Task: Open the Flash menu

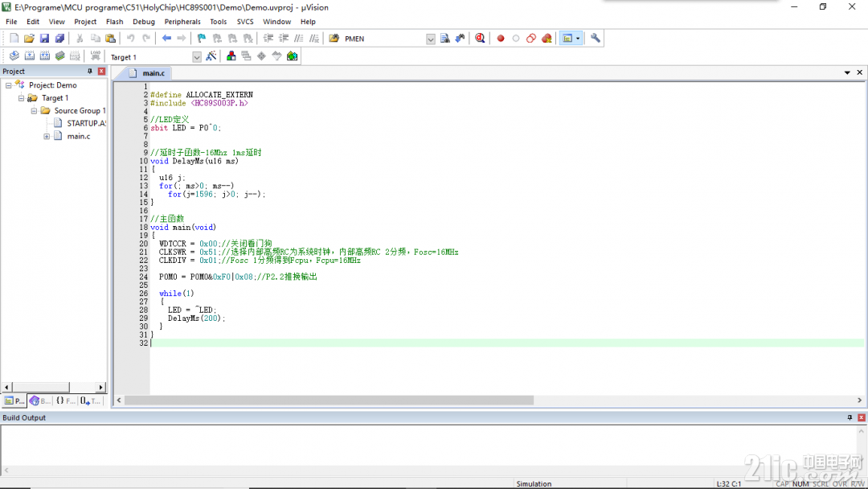Action: [115, 22]
